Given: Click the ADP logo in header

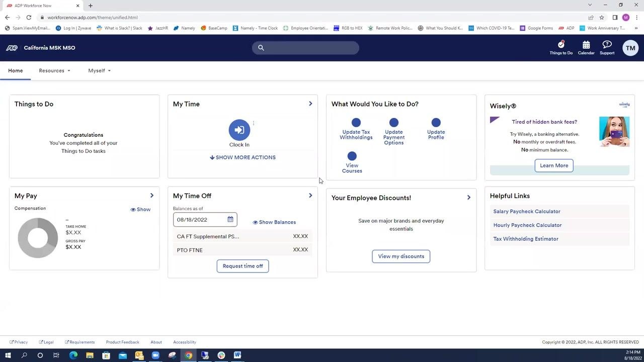Looking at the screenshot, I should [12, 48].
